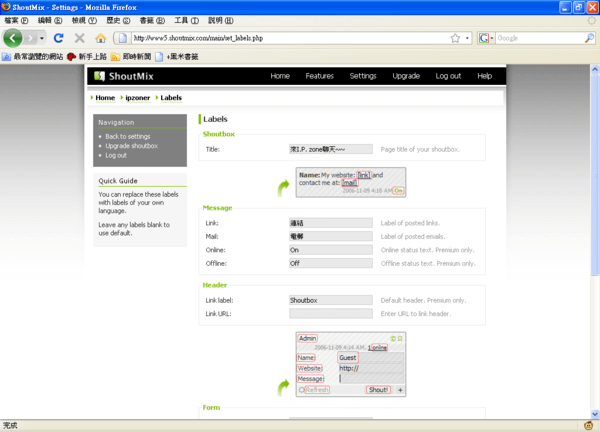
Task: Click Log out in the ShoutMix header
Action: (x=448, y=76)
